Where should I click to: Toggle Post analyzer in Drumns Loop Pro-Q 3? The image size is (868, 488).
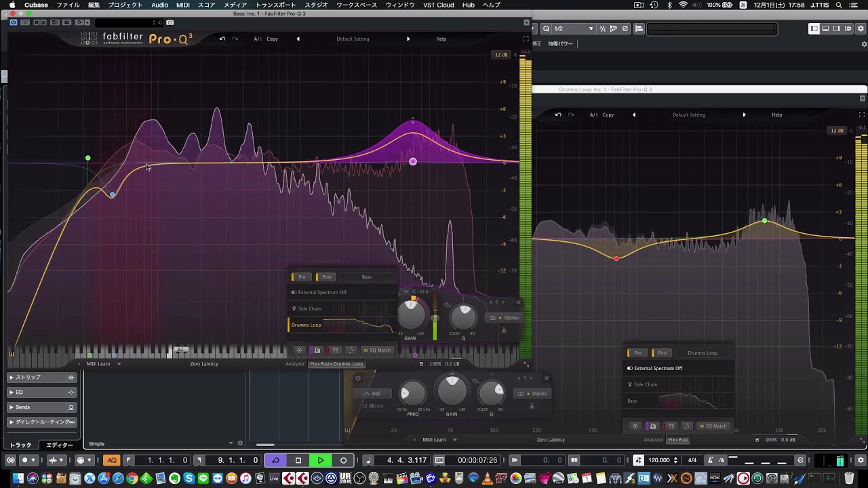(x=662, y=352)
